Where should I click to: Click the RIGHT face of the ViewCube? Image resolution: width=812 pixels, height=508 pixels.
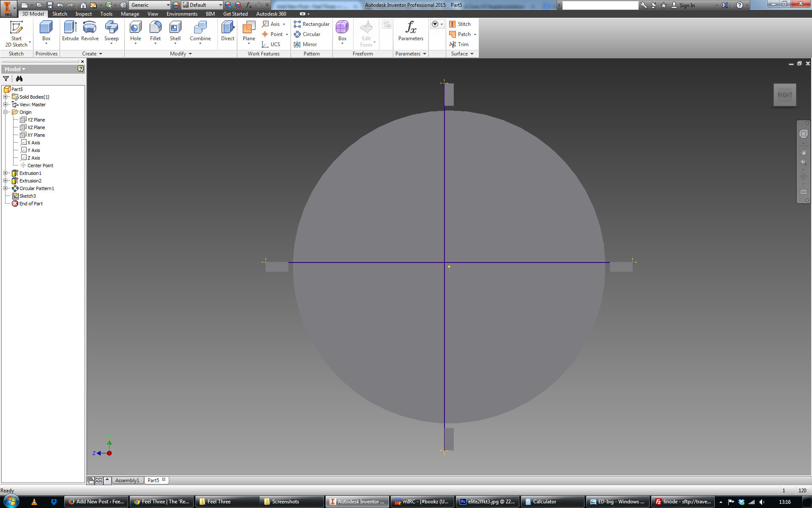785,95
